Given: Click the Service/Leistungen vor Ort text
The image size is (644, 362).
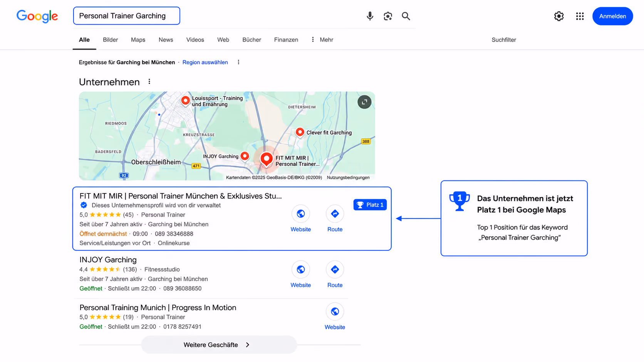Looking at the screenshot, I should click(115, 243).
